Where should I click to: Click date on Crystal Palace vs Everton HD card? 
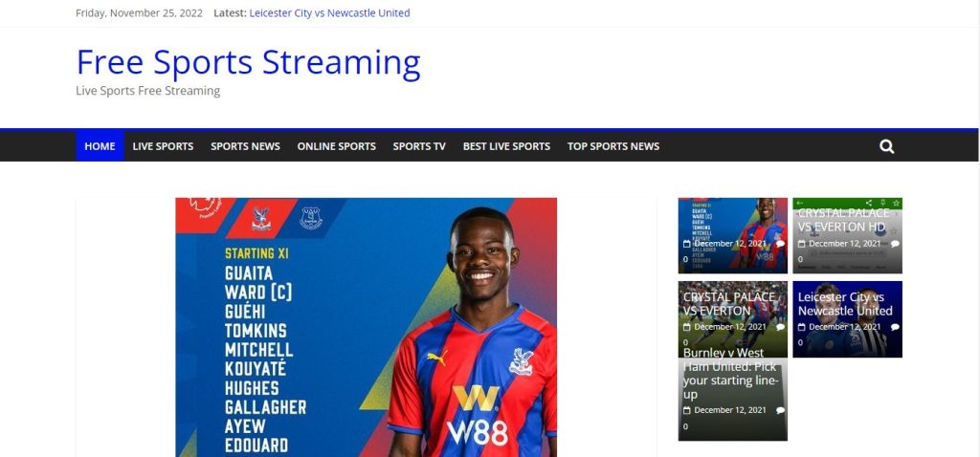coord(844,244)
